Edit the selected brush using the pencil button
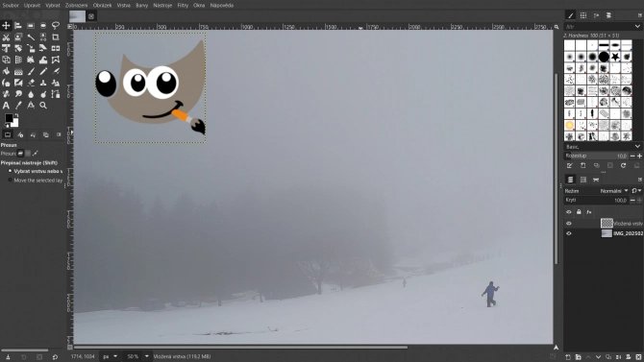The image size is (644, 362). point(569,165)
